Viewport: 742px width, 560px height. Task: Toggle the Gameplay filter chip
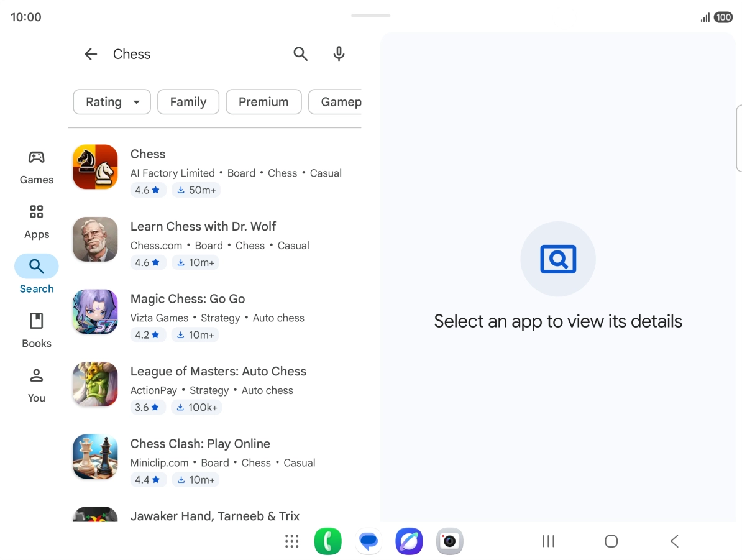pos(335,102)
